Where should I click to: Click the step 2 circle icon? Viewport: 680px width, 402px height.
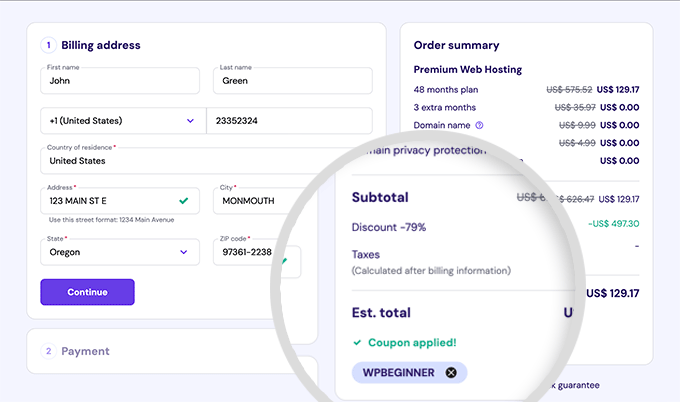(49, 351)
